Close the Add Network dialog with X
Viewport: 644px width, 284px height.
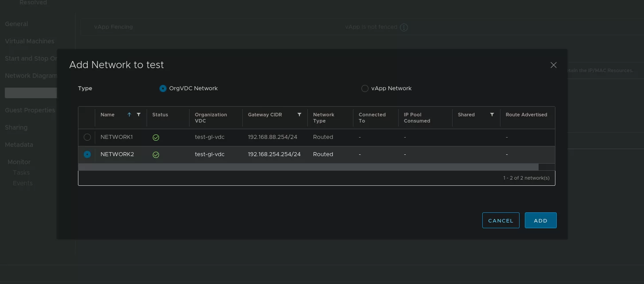tap(553, 65)
